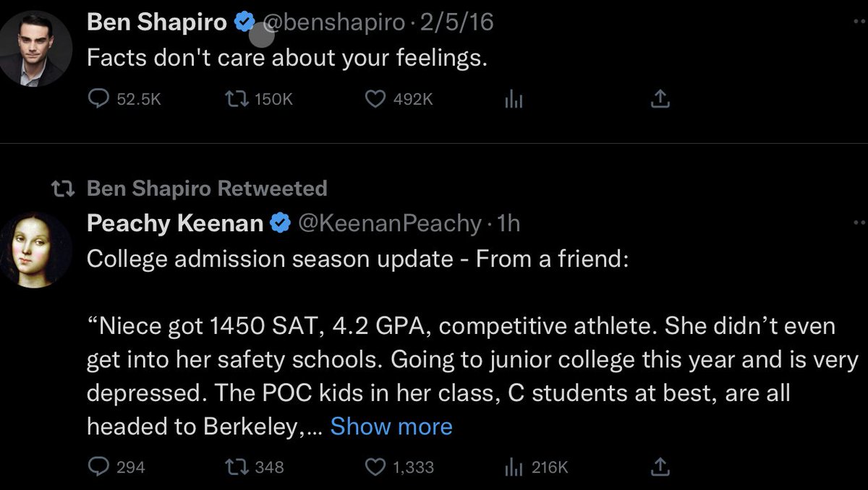Viewport: 868px width, 490px height.
Task: Reply to the "Facts don't care" tweet
Action: pyautogui.click(x=97, y=100)
